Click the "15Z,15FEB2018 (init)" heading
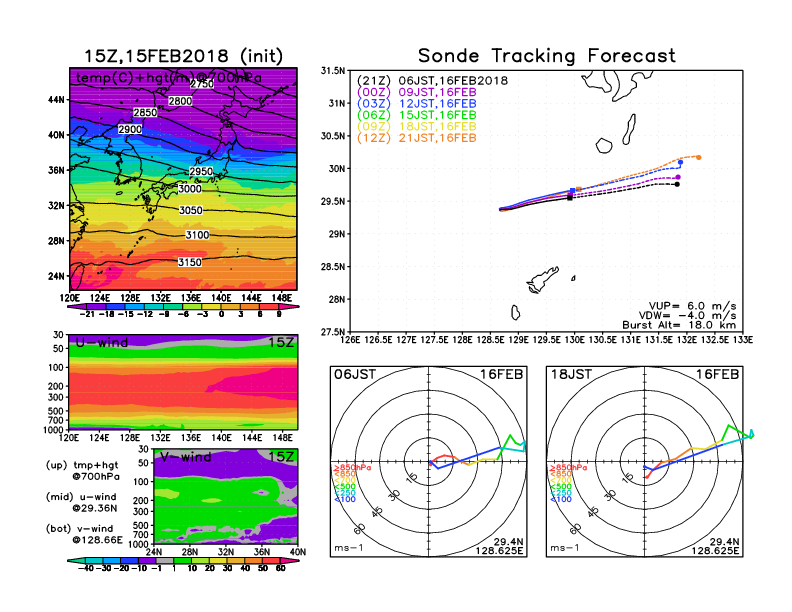 click(x=183, y=56)
